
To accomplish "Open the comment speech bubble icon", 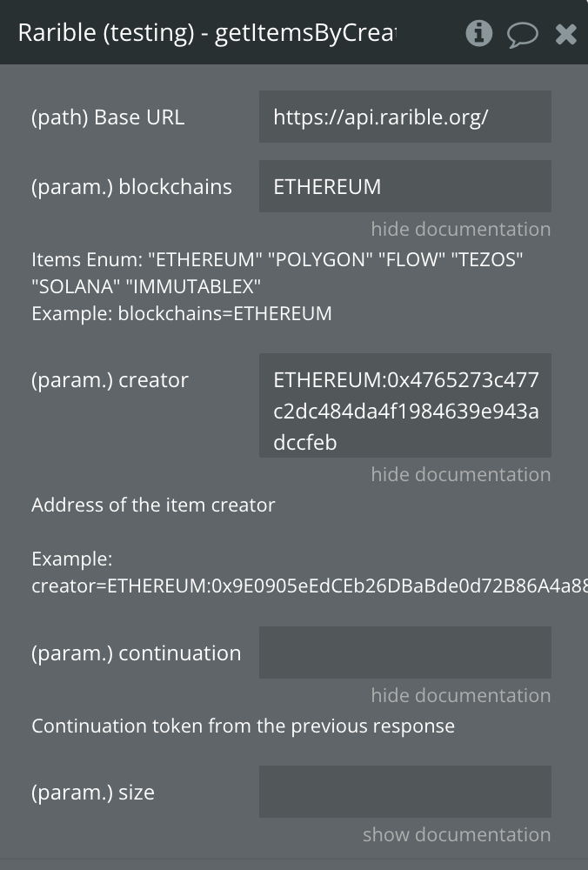I will tap(522, 34).
